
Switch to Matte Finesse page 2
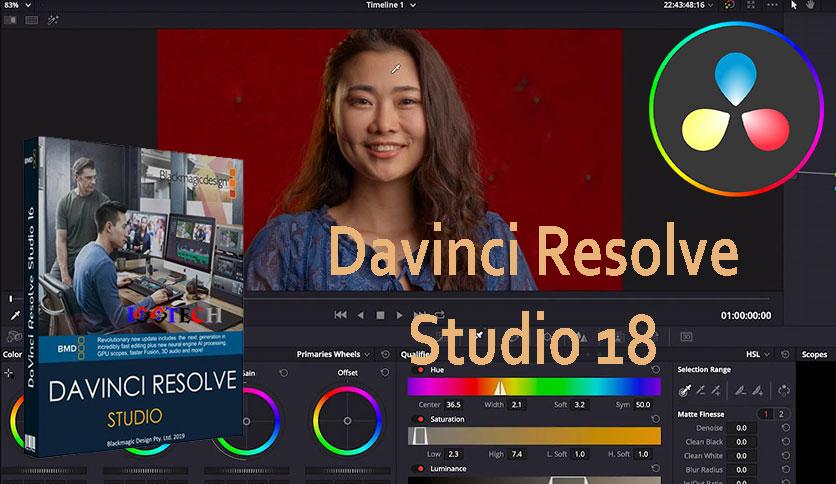coord(783,414)
